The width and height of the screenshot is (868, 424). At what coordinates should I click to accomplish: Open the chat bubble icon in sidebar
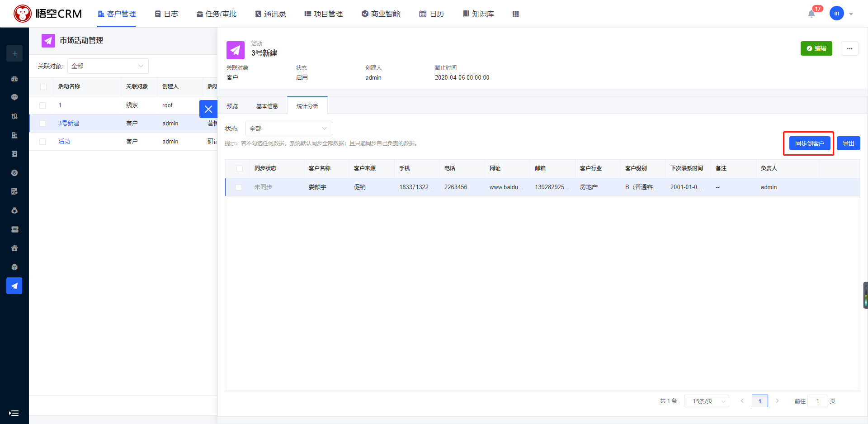coord(14,97)
